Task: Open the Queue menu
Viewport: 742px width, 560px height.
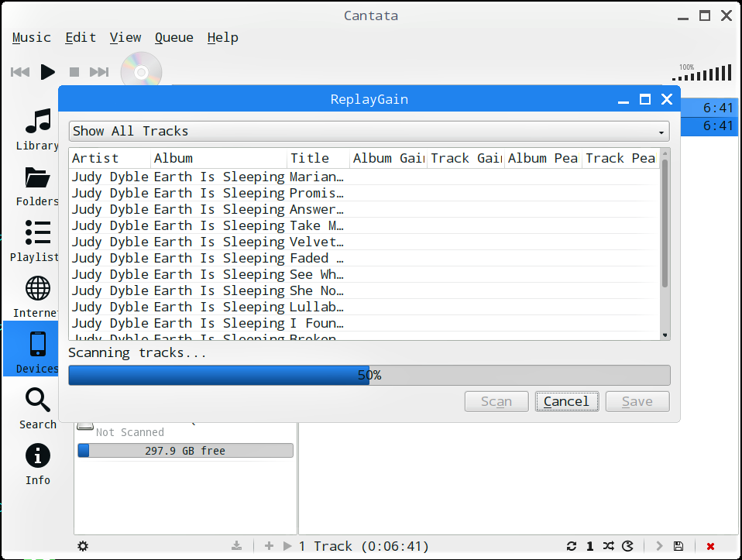Action: pyautogui.click(x=173, y=37)
